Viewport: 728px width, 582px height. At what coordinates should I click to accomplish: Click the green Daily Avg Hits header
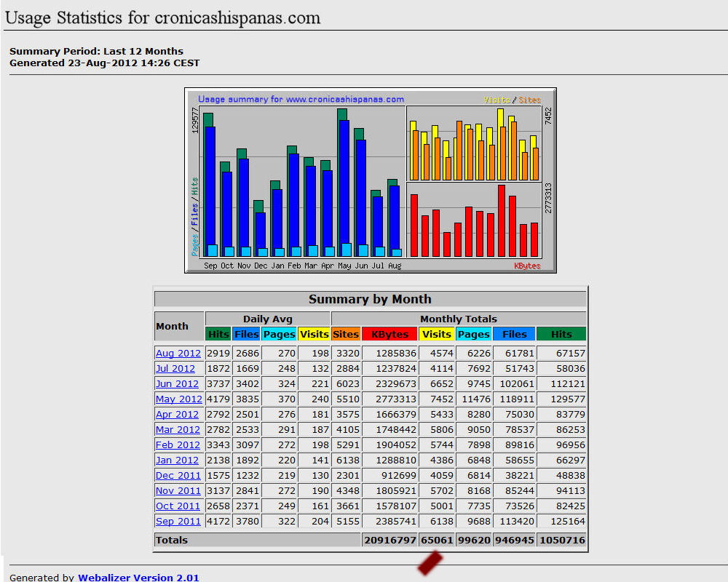click(x=218, y=334)
